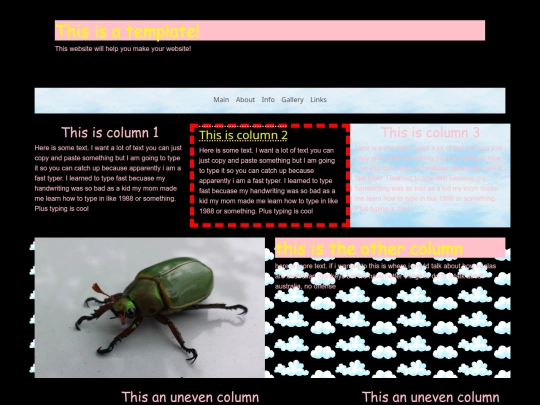Click the 'This is column 1' heading
Viewport: 540px width, 405px height.
pos(110,132)
